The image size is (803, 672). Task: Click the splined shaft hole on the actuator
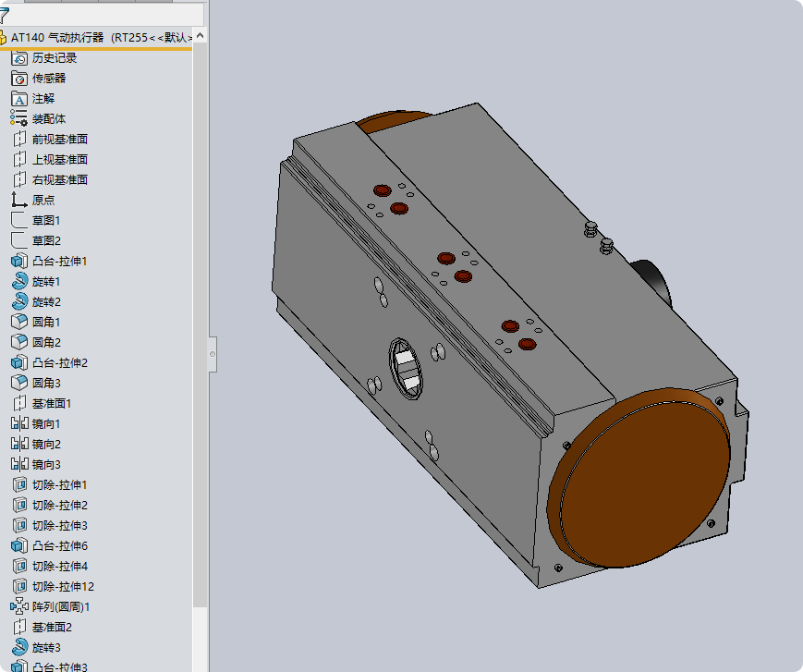[406, 368]
